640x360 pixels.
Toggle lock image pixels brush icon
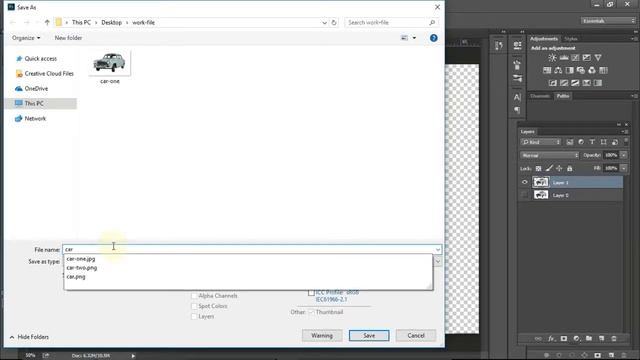549,168
